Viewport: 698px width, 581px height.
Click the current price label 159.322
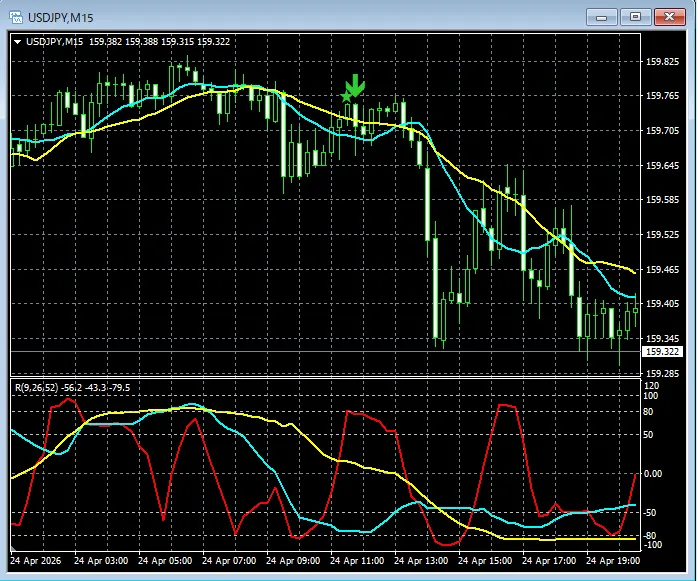[x=661, y=352]
